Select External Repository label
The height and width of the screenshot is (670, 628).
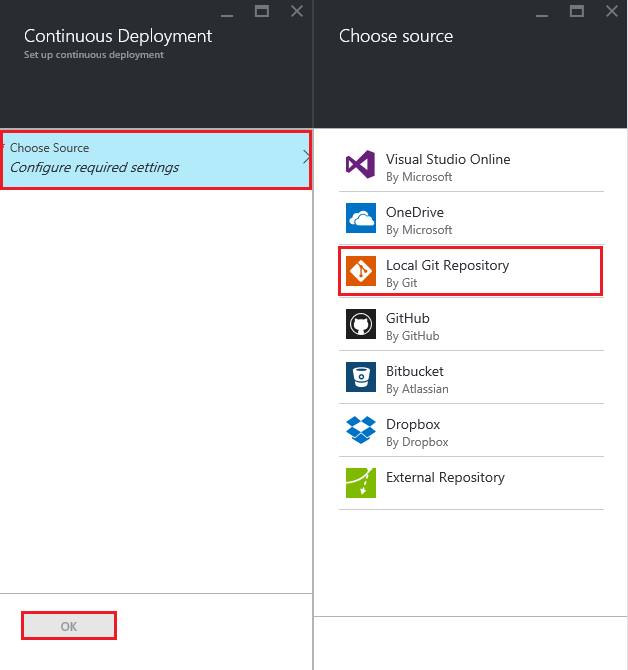445,477
